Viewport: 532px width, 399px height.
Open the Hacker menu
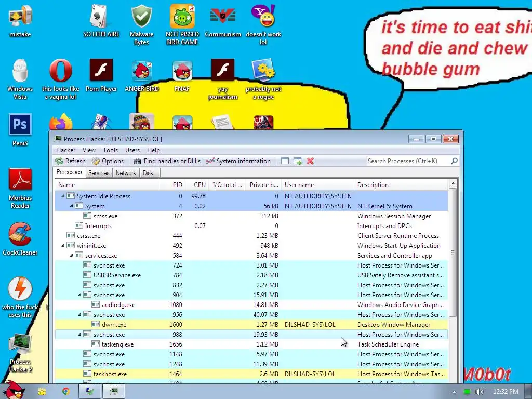point(66,150)
